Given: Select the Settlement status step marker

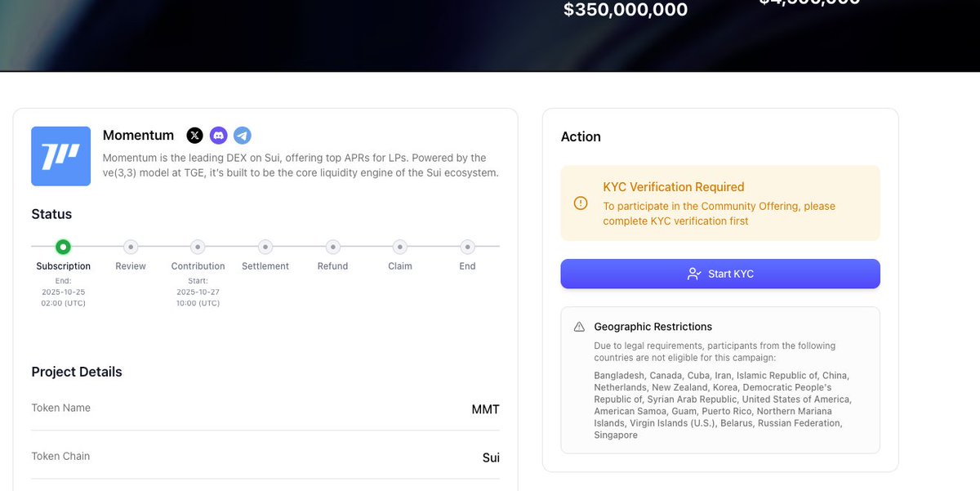Looking at the screenshot, I should tap(265, 247).
